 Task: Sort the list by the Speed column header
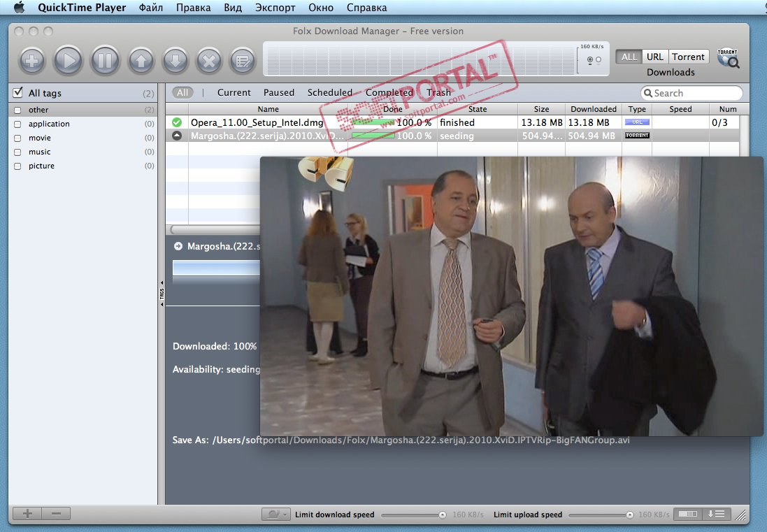(680, 109)
